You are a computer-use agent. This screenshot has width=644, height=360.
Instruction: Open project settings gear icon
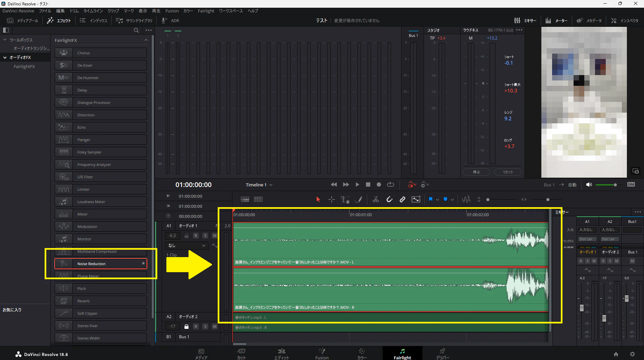pyautogui.click(x=632, y=354)
